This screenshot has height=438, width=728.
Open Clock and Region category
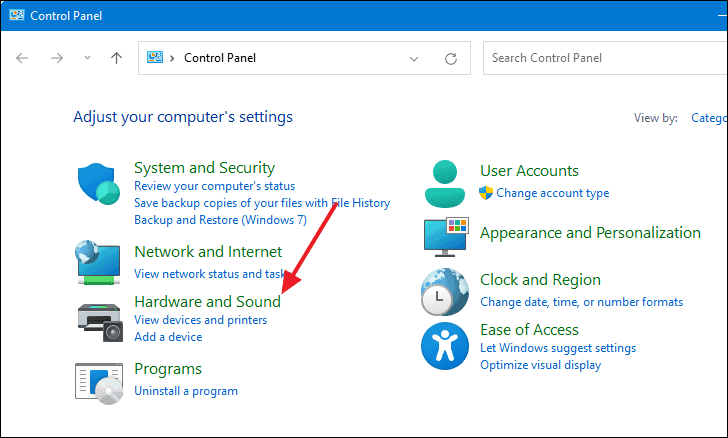(x=540, y=280)
